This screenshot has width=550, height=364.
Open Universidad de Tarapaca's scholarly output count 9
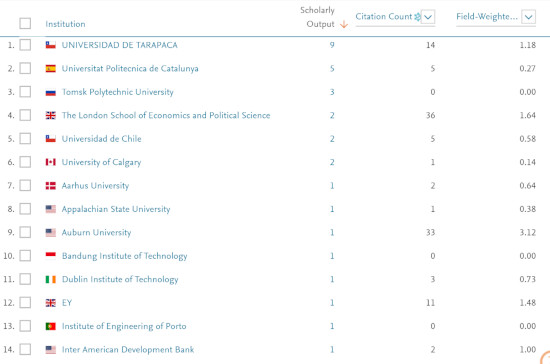(332, 45)
